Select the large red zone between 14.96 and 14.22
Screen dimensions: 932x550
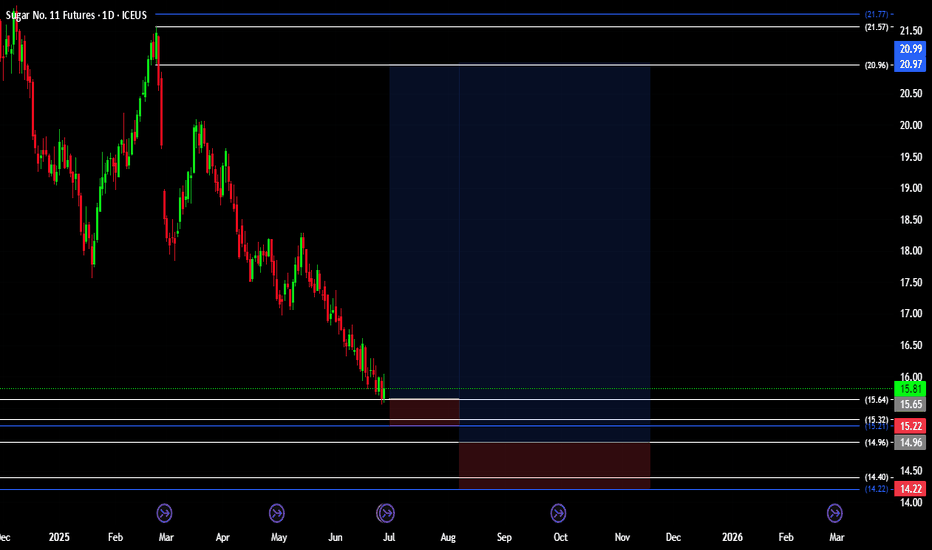click(x=555, y=466)
